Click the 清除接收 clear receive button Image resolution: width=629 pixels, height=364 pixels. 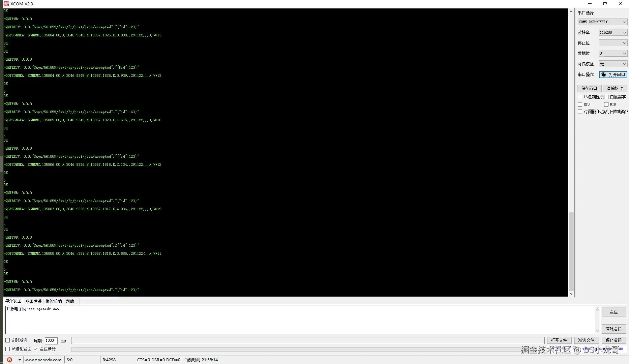point(615,89)
